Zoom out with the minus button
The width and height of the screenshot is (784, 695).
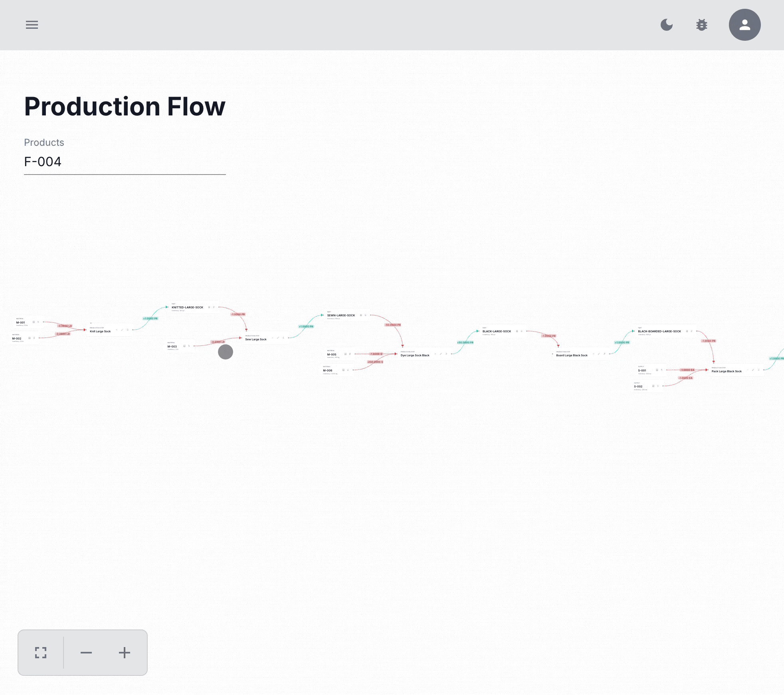pos(86,653)
